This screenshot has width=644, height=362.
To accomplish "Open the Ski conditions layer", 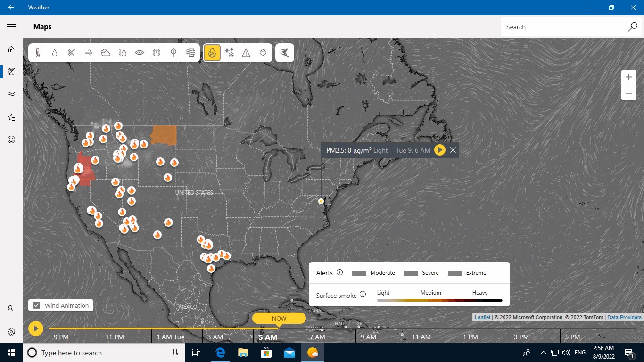I will [x=285, y=52].
